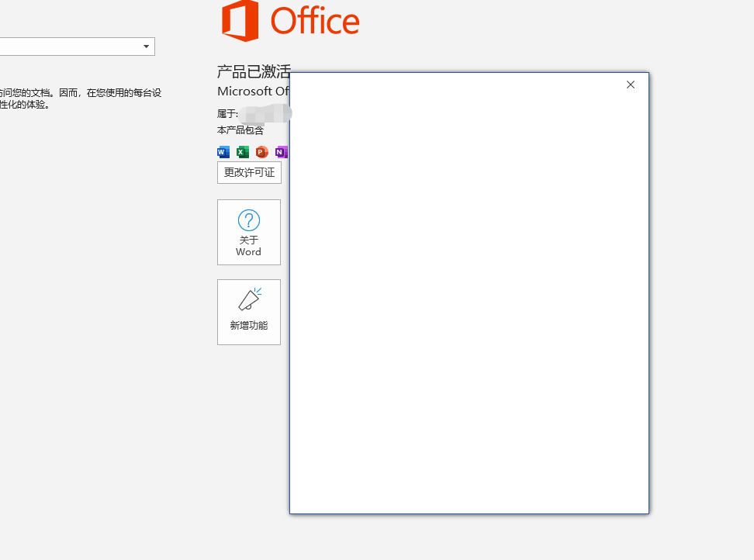Open the 新增功能 button

tap(248, 312)
